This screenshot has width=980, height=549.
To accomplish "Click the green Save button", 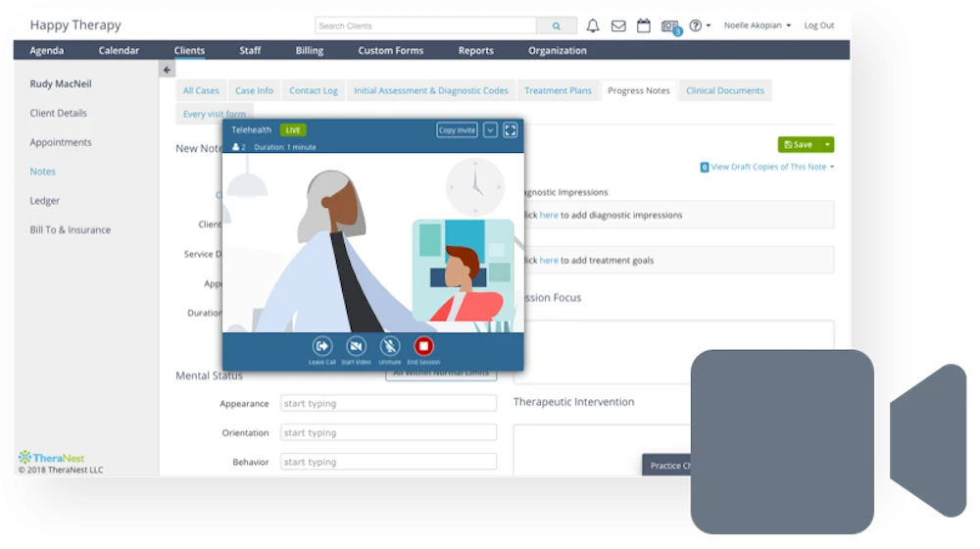I will [799, 144].
